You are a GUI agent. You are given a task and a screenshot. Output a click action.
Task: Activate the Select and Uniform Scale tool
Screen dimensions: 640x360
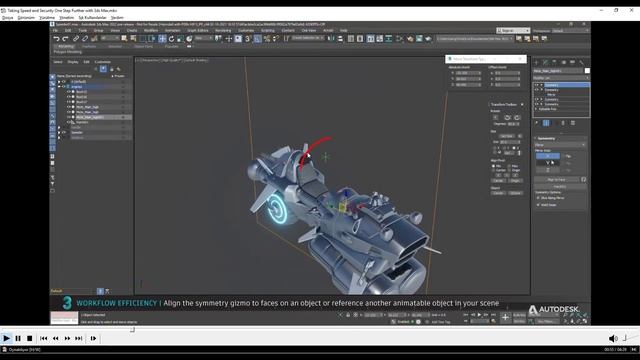coord(180,39)
